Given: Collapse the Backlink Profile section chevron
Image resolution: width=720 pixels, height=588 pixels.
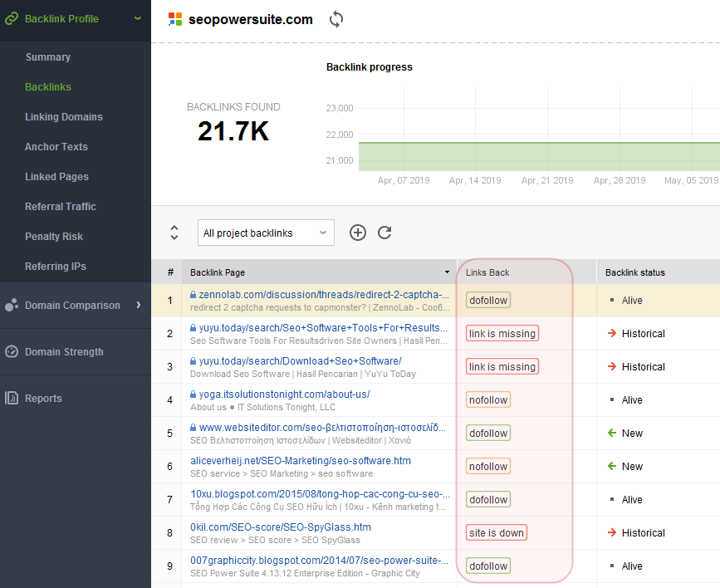Looking at the screenshot, I should 138,18.
